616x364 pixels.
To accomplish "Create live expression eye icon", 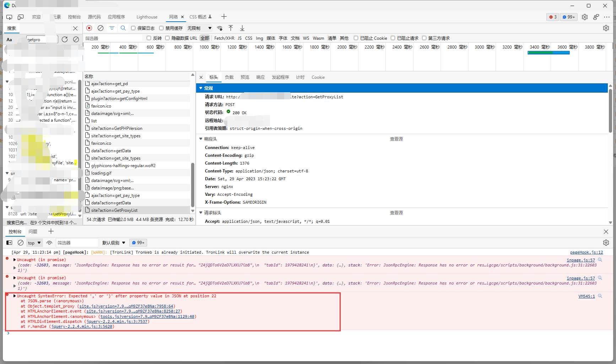I will (x=49, y=243).
